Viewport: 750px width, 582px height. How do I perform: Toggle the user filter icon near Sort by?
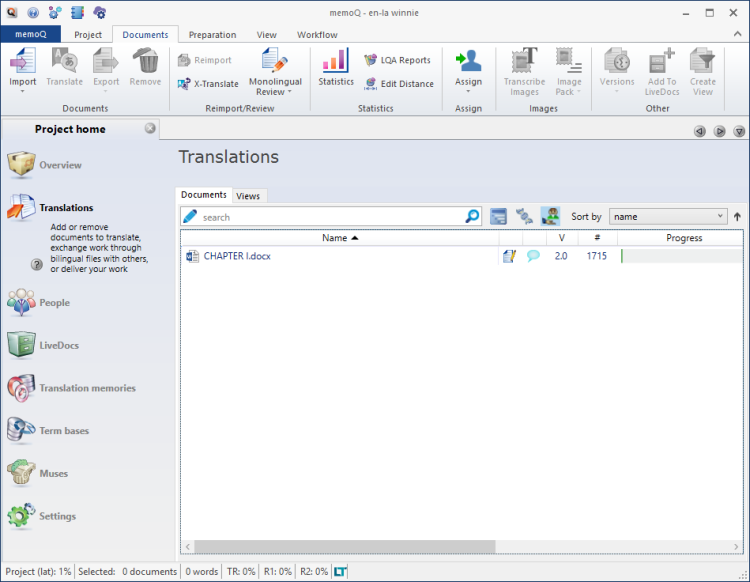[550, 216]
